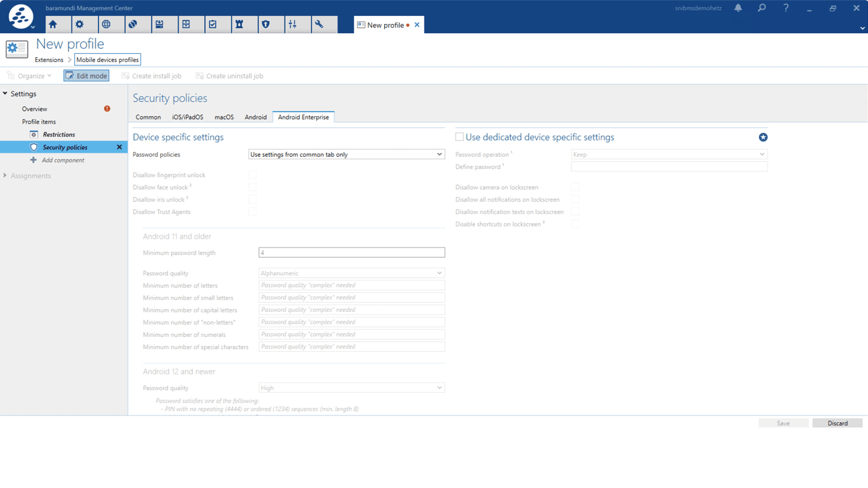
Task: Toggle Disallow camera on lockscreen checkbox
Action: click(x=575, y=187)
